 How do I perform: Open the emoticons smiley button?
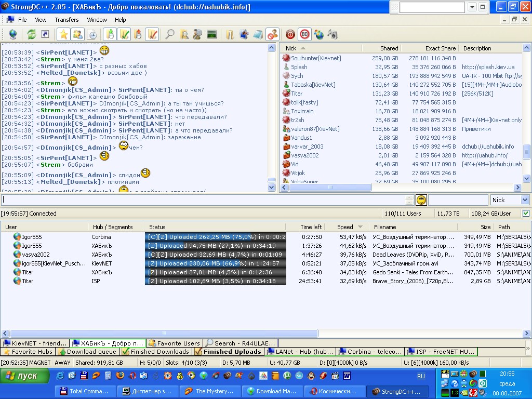coord(421,200)
